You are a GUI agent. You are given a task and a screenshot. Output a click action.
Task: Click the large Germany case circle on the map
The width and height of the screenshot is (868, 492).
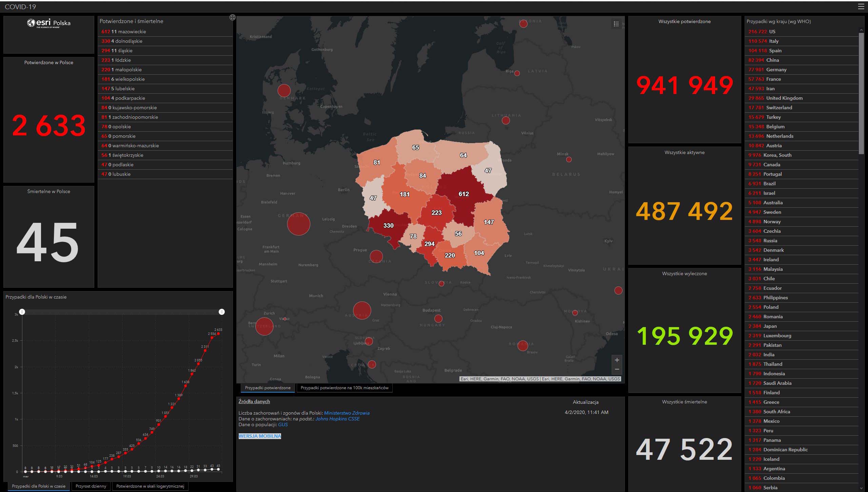click(298, 224)
